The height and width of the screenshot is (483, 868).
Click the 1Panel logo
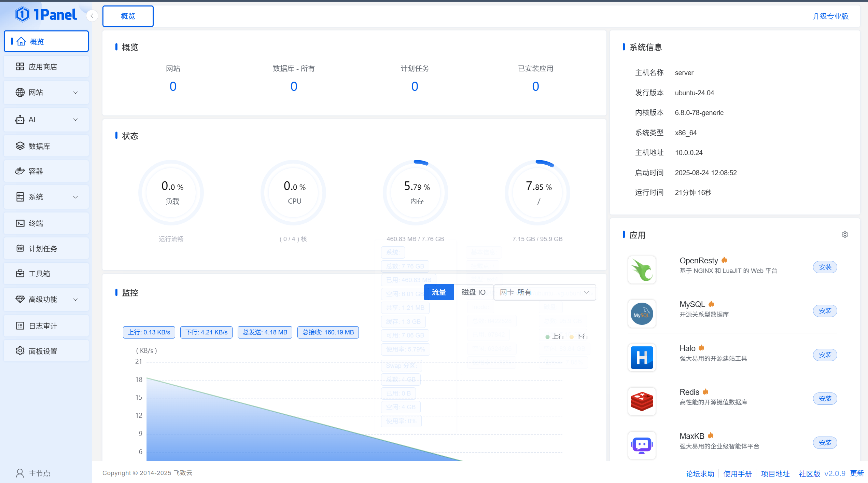(46, 15)
